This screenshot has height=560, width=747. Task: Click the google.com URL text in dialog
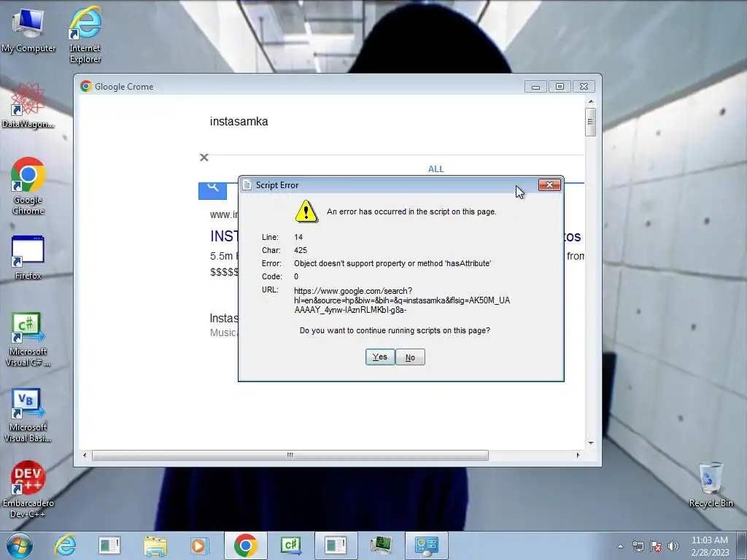(x=402, y=300)
